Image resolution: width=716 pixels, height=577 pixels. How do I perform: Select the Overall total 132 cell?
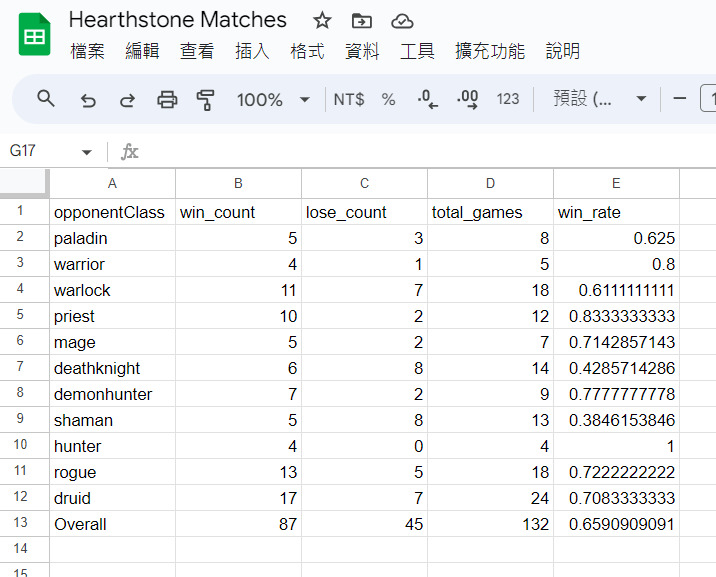click(x=490, y=524)
